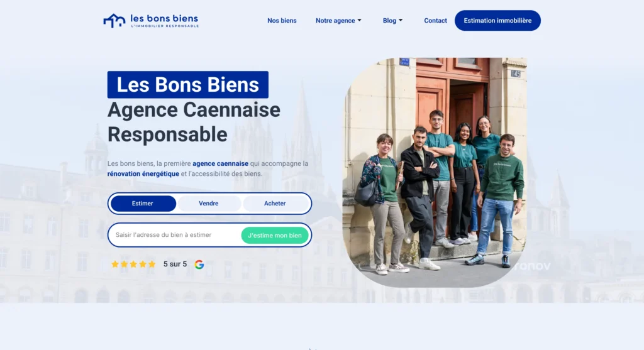This screenshot has width=644, height=350.
Task: Focus the address input to estimate
Action: tap(176, 235)
